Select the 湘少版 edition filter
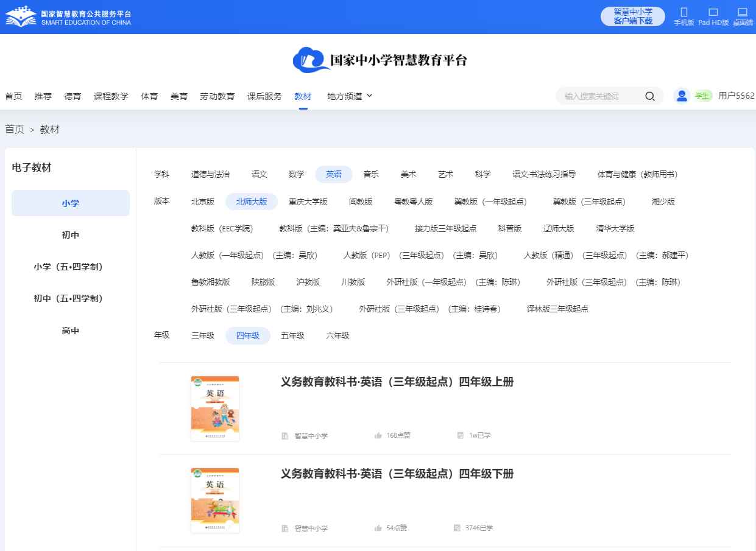 point(663,202)
